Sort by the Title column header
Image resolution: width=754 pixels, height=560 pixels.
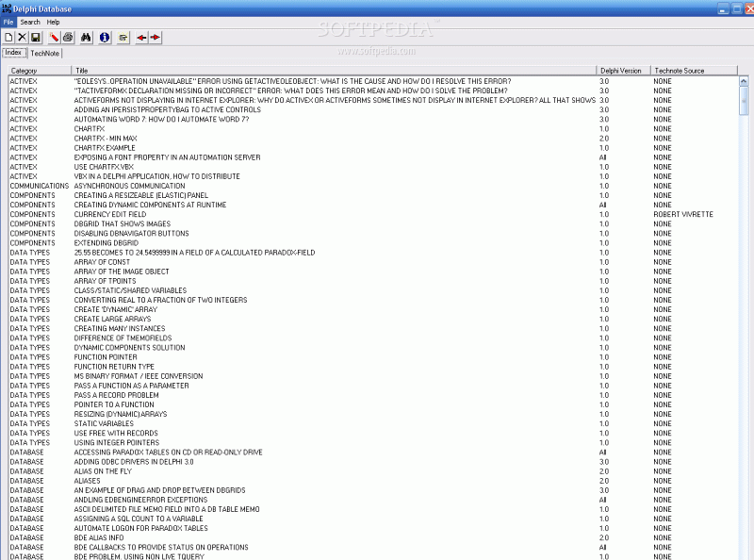tap(334, 71)
